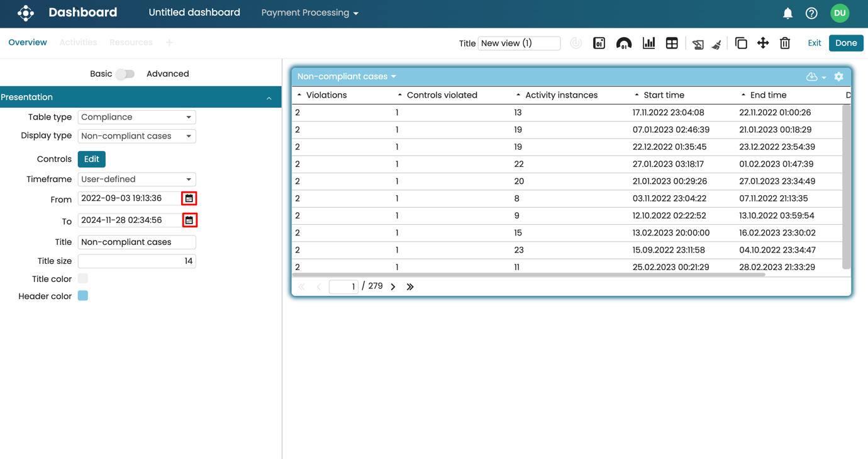Click the Edit controls button
The image size is (868, 459).
click(x=91, y=159)
